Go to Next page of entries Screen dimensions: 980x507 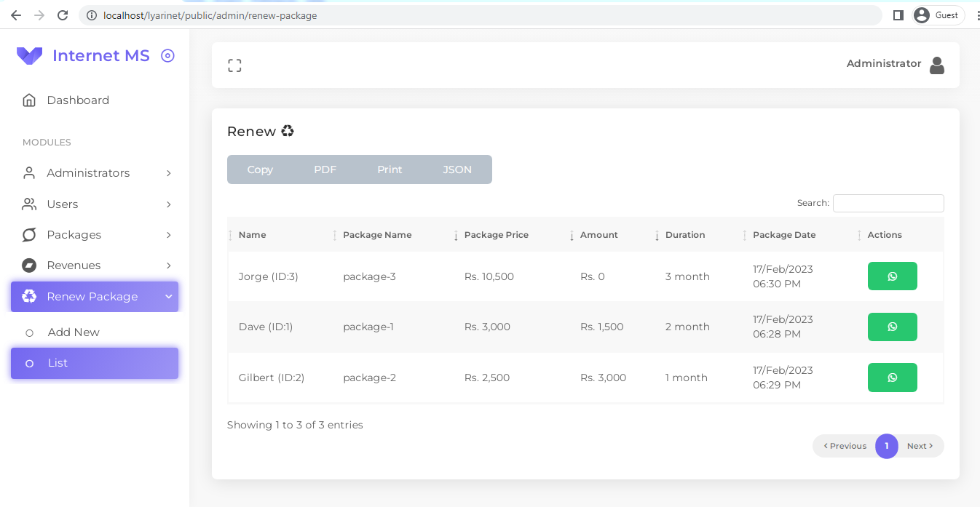tap(920, 446)
